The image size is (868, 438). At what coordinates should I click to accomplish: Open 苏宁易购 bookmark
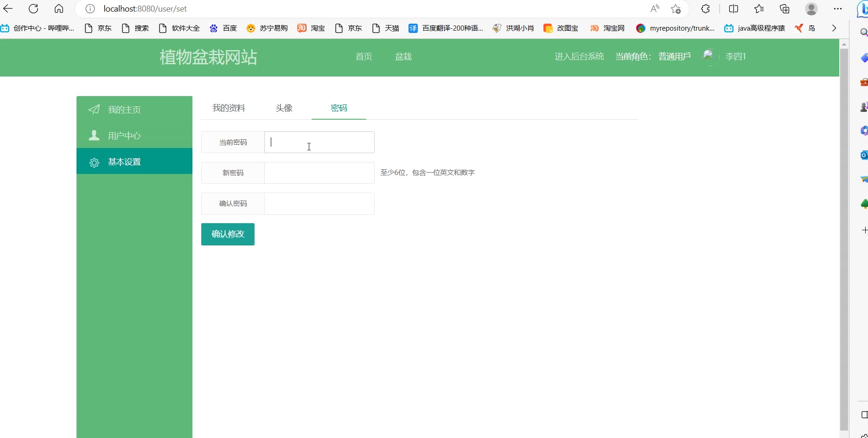pyautogui.click(x=267, y=28)
